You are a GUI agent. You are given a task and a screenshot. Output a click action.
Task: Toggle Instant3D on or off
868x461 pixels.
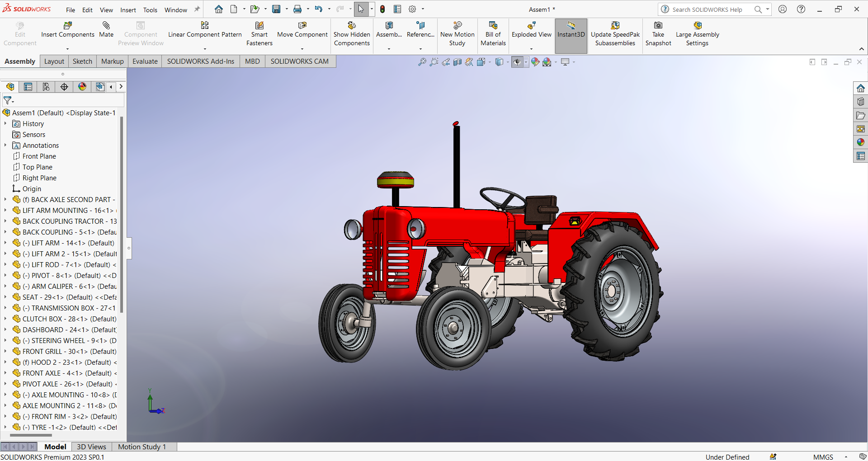point(571,36)
